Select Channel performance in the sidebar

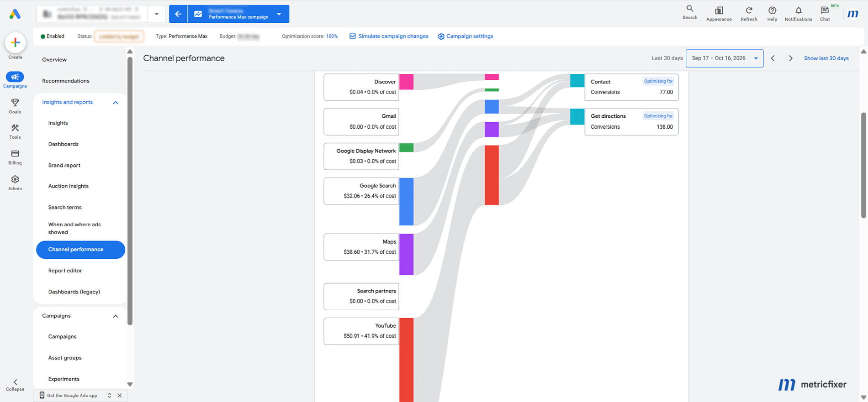point(80,250)
